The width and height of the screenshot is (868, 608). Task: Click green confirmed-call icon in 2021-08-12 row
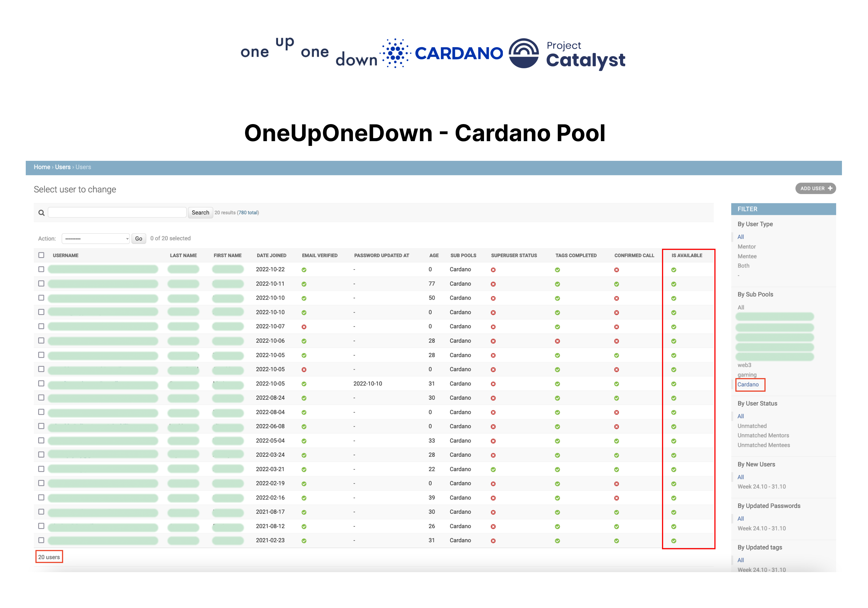617,526
